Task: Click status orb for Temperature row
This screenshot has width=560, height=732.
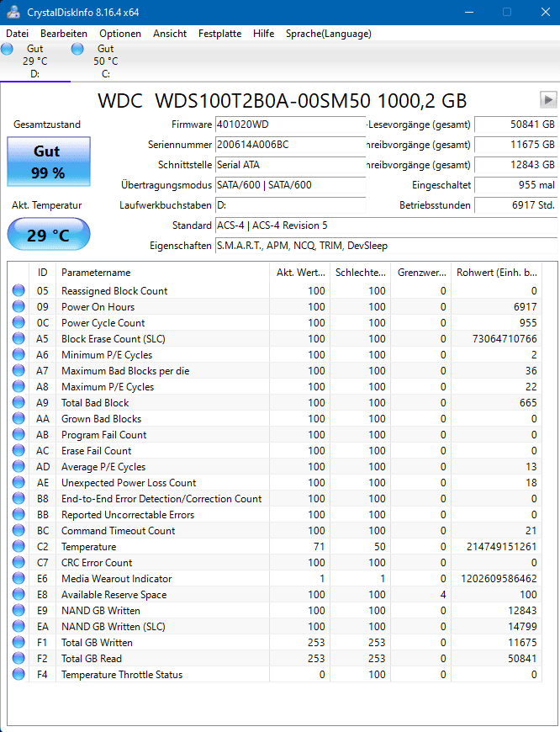Action: click(18, 547)
